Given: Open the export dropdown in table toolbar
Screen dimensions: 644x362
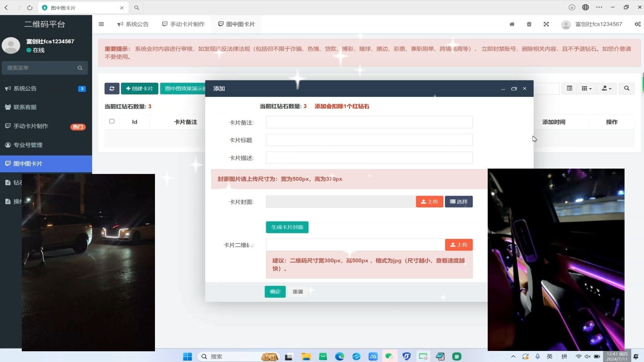Looking at the screenshot, I should coord(606,88).
